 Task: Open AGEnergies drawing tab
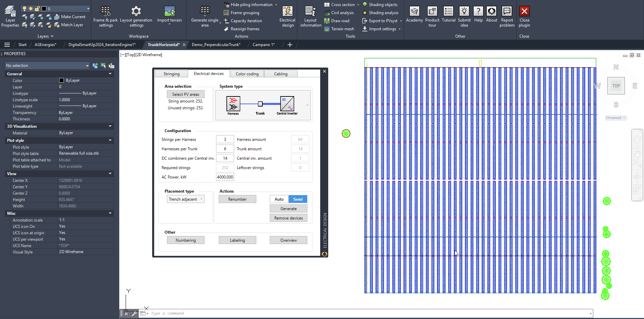click(45, 45)
